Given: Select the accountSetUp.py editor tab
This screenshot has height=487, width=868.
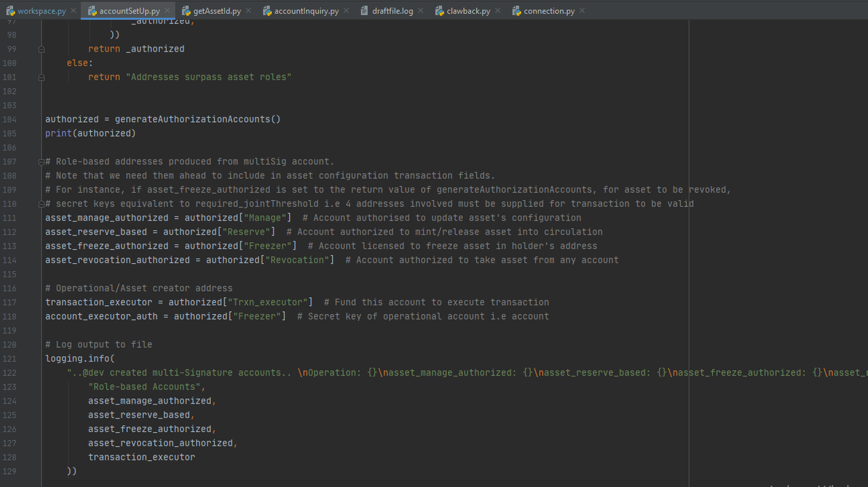Looking at the screenshot, I should [x=129, y=11].
